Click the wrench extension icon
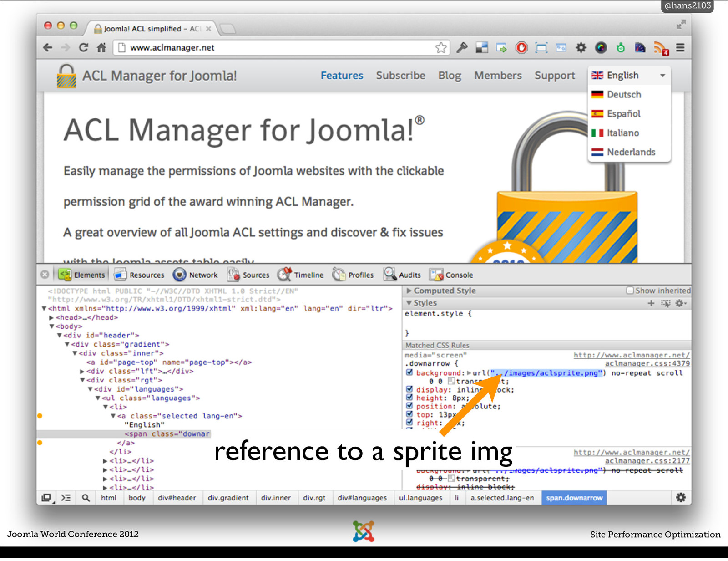 pyautogui.click(x=462, y=47)
